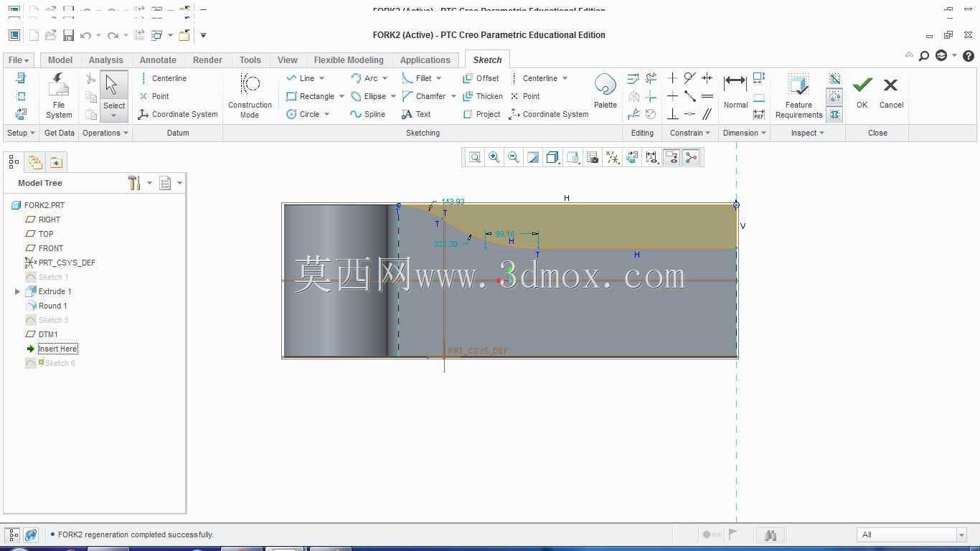This screenshot has height=551, width=980.
Task: Expand the Chamfer options dropdown
Action: coord(453,96)
